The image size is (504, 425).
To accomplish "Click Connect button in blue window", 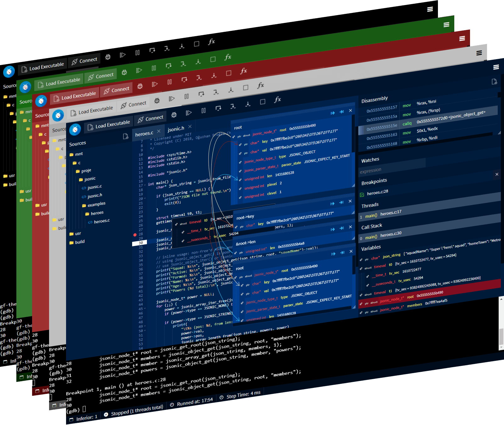I will pyautogui.click(x=150, y=119).
